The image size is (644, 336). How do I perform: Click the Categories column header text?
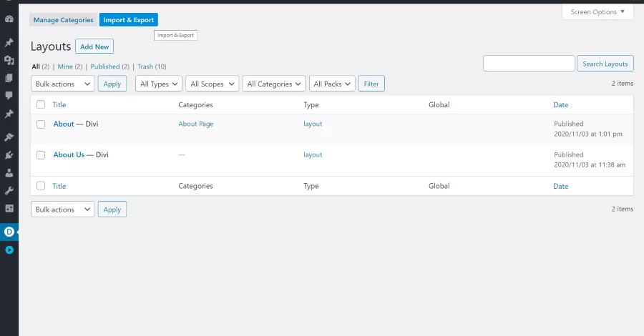(195, 104)
